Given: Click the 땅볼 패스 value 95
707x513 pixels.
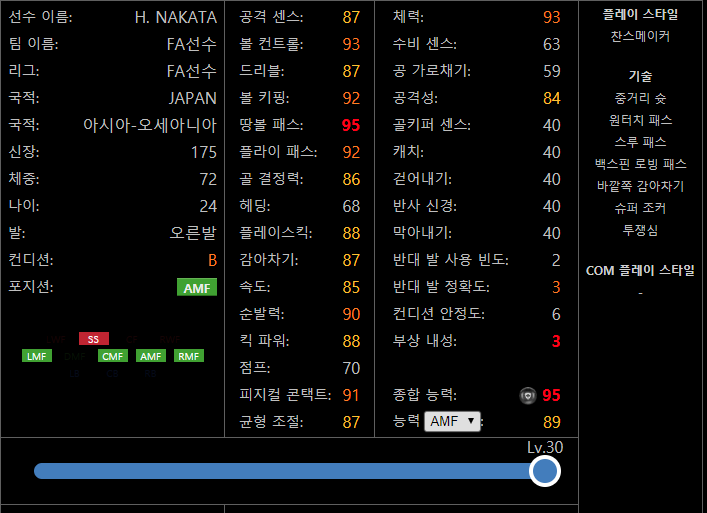Looking at the screenshot, I should coord(351,125).
